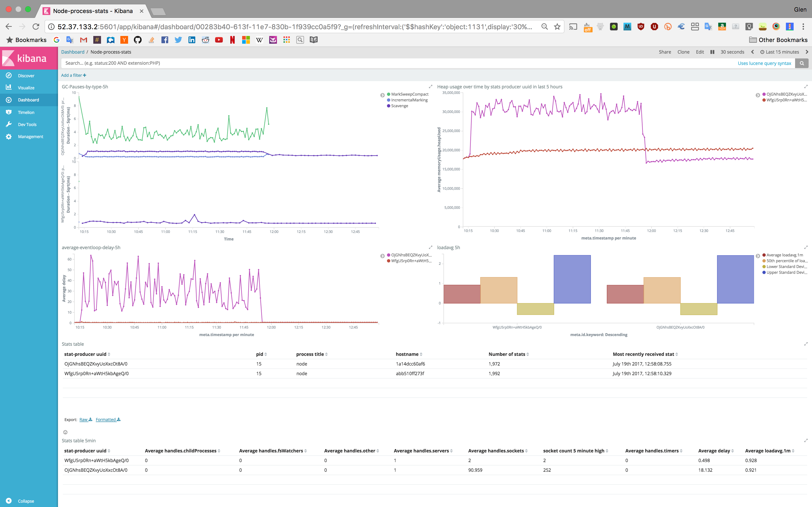Pause the 30 second auto-refresh
The width and height of the screenshot is (812, 507).
[x=712, y=52]
